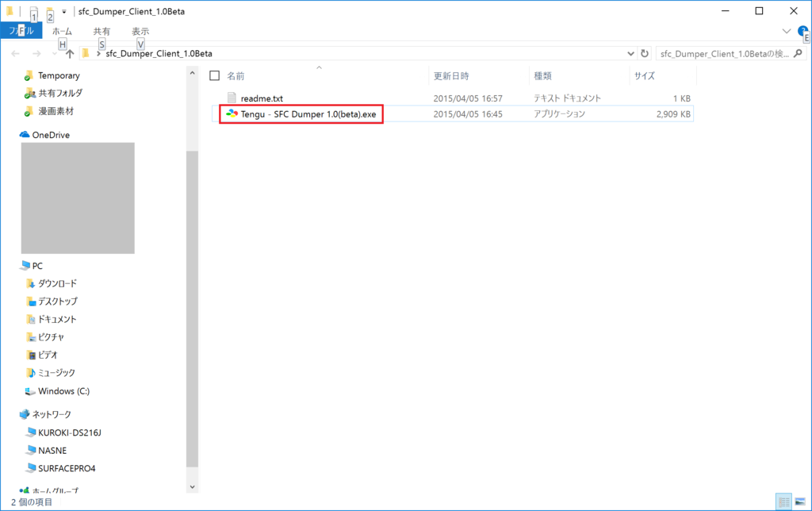Image resolution: width=812 pixels, height=511 pixels.
Task: Click the OneDrive cloud icon
Action: tap(25, 134)
